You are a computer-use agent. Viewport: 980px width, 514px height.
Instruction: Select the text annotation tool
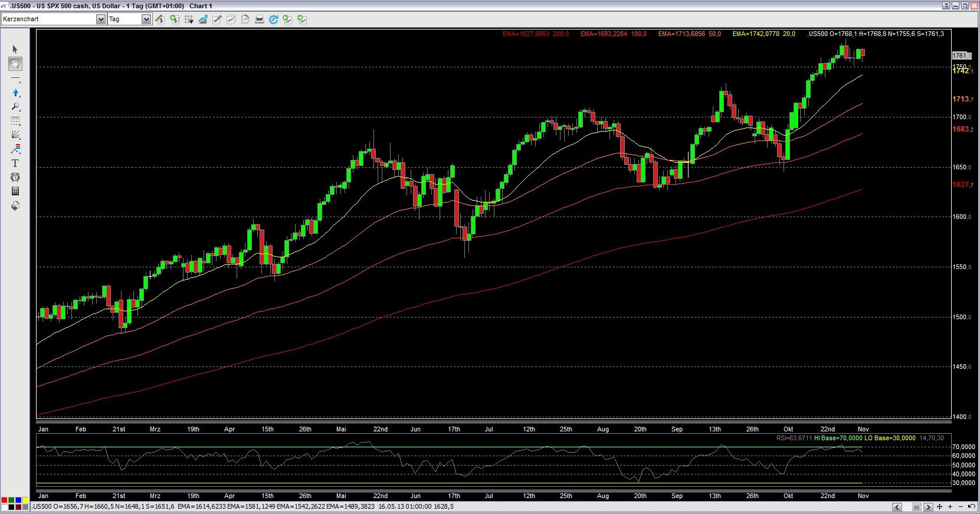click(x=15, y=163)
